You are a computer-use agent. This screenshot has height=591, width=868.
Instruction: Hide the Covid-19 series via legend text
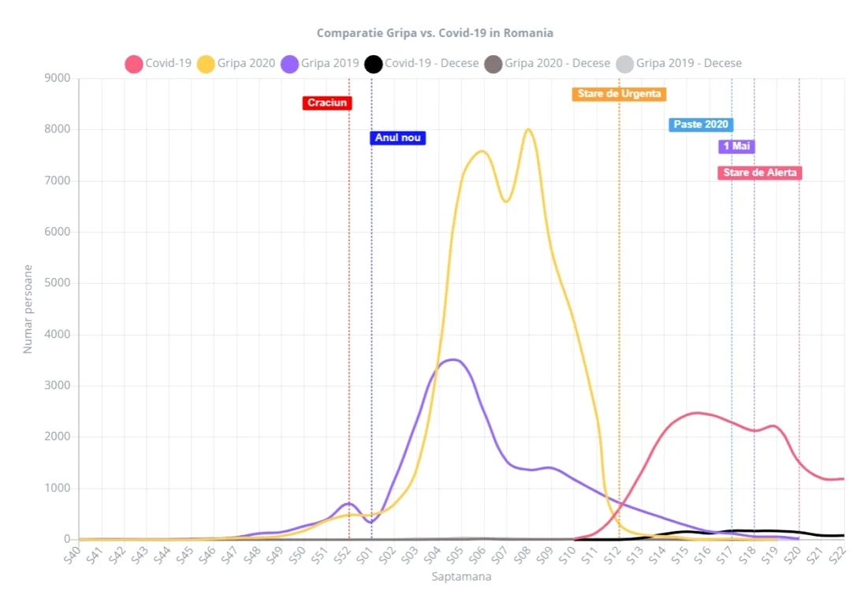tap(168, 63)
